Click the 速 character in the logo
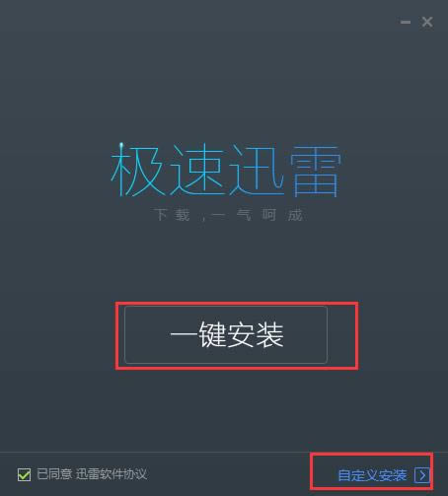Viewport: 448px width, 496px height. click(197, 170)
